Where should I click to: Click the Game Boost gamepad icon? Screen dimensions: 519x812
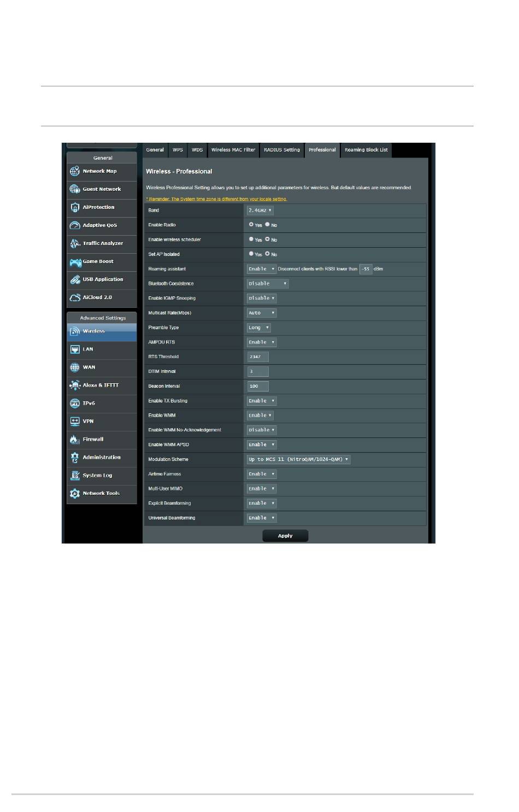click(x=75, y=262)
